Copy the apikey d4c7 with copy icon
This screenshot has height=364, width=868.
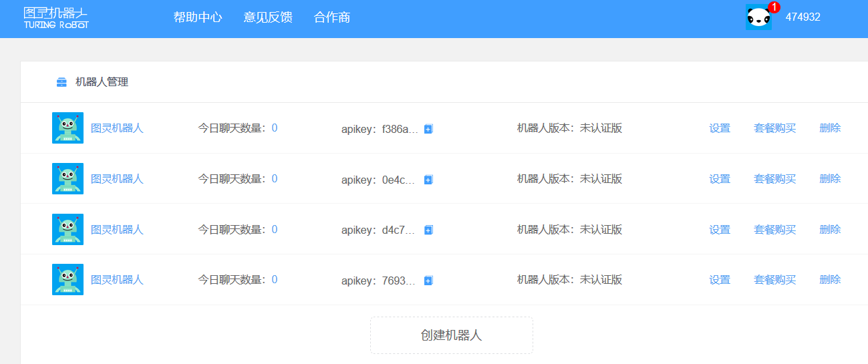click(x=428, y=230)
